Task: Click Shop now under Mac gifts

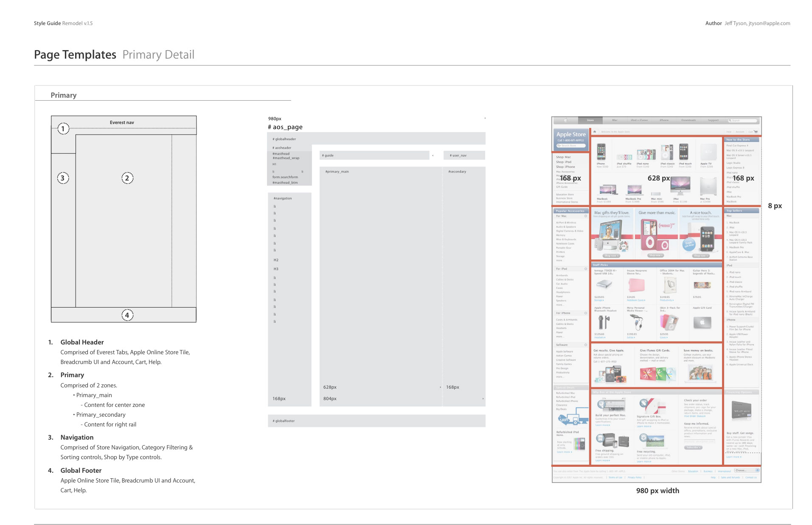Action: [611, 256]
